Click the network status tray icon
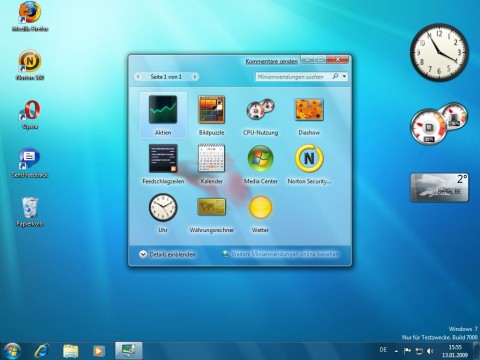The height and width of the screenshot is (360, 480). click(419, 351)
